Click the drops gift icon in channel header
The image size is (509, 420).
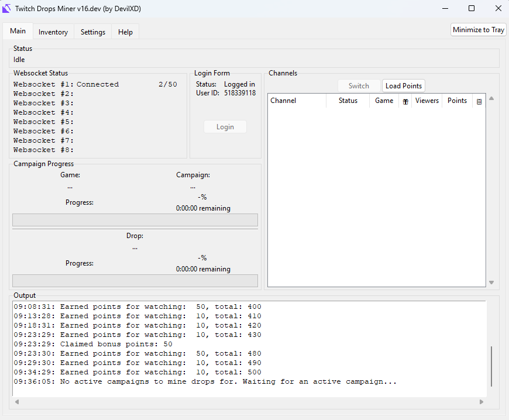[x=405, y=101]
